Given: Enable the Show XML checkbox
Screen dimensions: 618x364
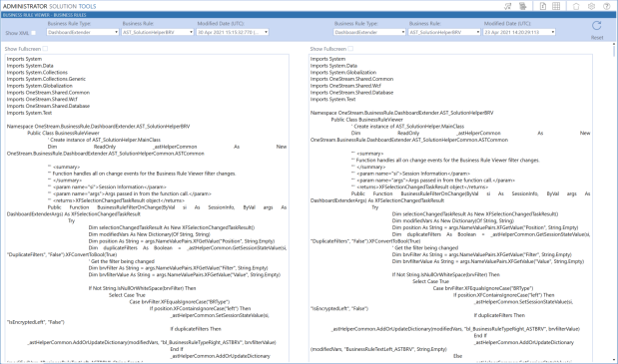Looking at the screenshot, I should click(x=34, y=33).
